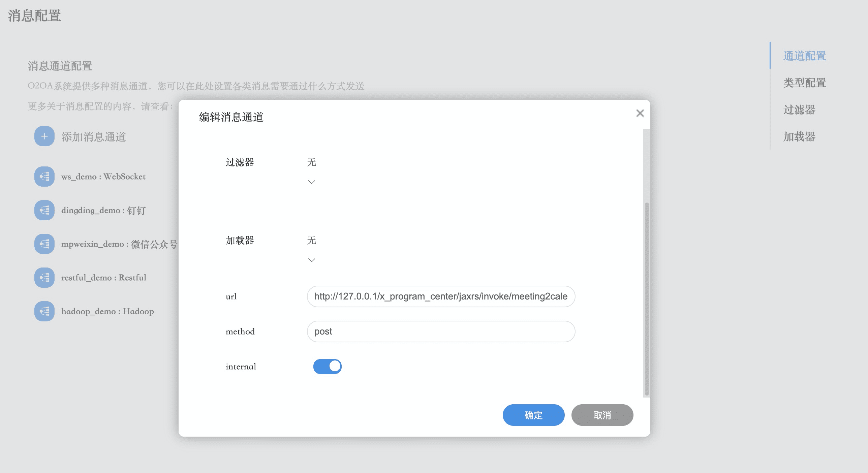
Task: Select the mpweixin_demo 微信公众号 channel icon
Action: tap(44, 244)
